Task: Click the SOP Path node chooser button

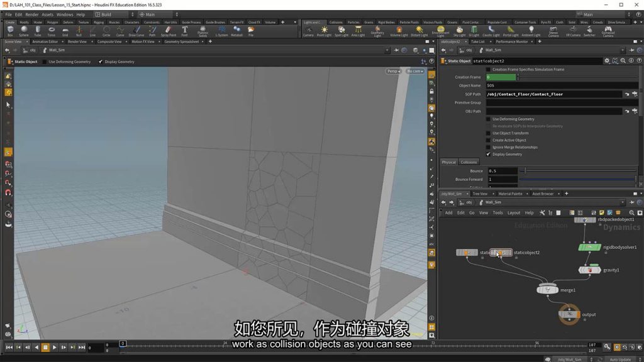Action: (x=635, y=94)
